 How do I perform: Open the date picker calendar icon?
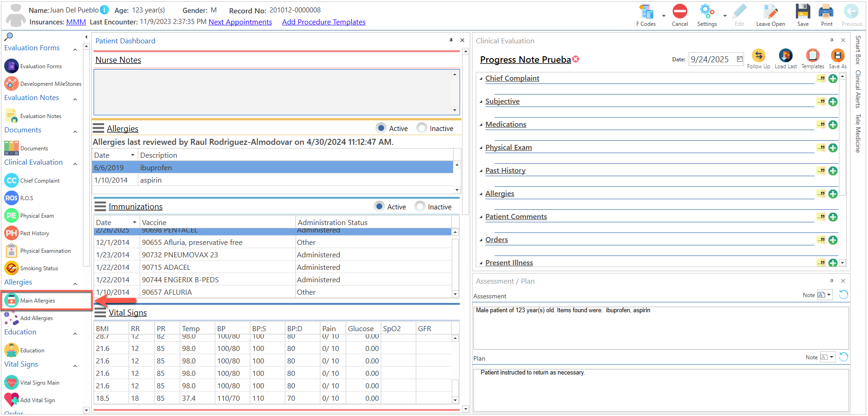click(x=739, y=59)
